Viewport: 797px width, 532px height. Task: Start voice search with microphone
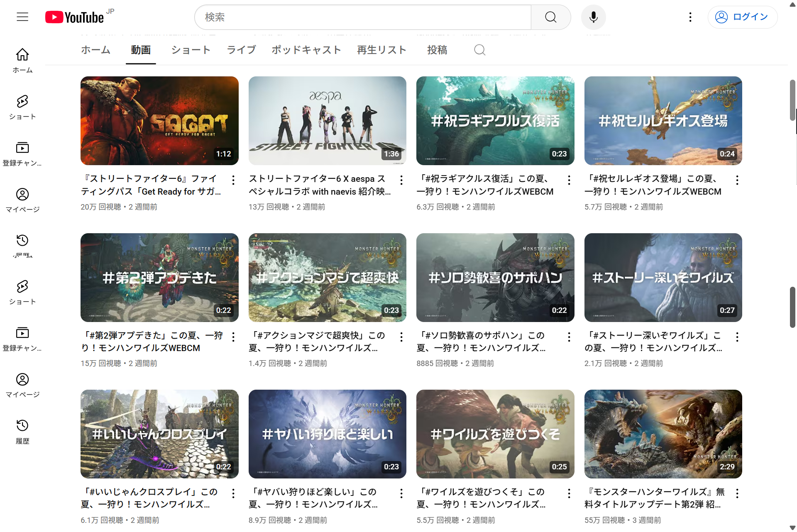593,17
